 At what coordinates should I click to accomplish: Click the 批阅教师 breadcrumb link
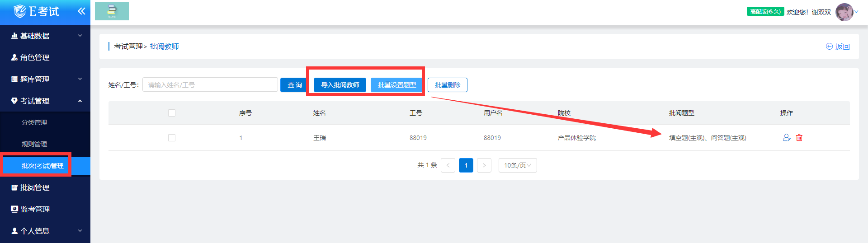click(x=164, y=47)
